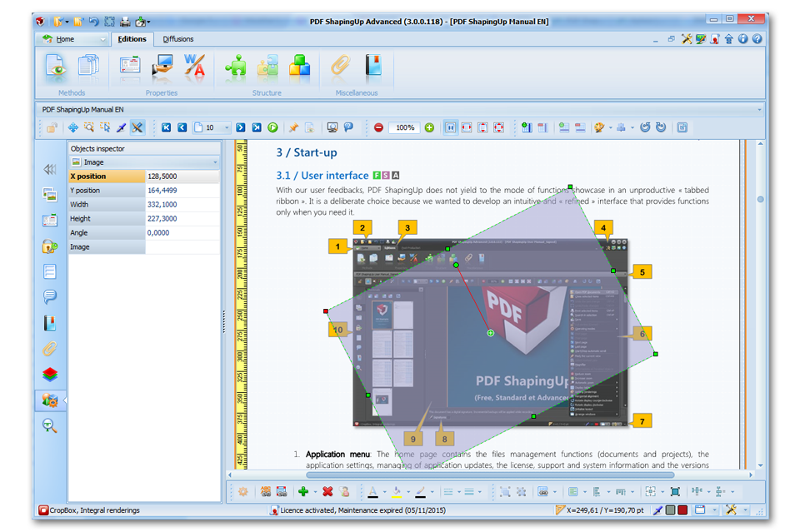Click the bookmark book icon in Miscellaneous

click(373, 67)
